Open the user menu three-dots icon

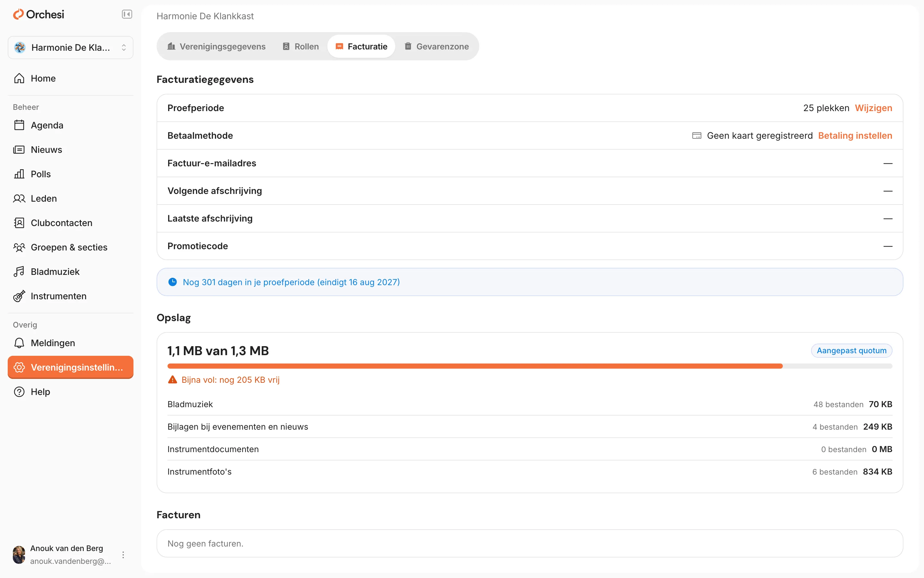[x=123, y=555]
